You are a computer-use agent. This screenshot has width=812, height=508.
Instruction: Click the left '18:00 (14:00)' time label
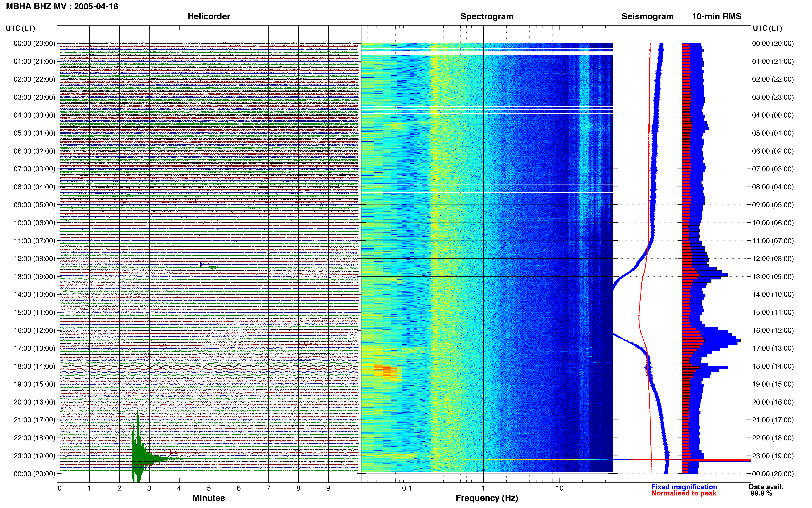pyautogui.click(x=34, y=366)
